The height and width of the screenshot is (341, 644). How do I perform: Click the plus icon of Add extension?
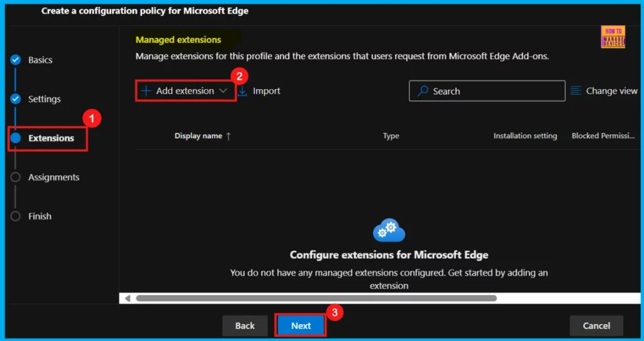146,91
